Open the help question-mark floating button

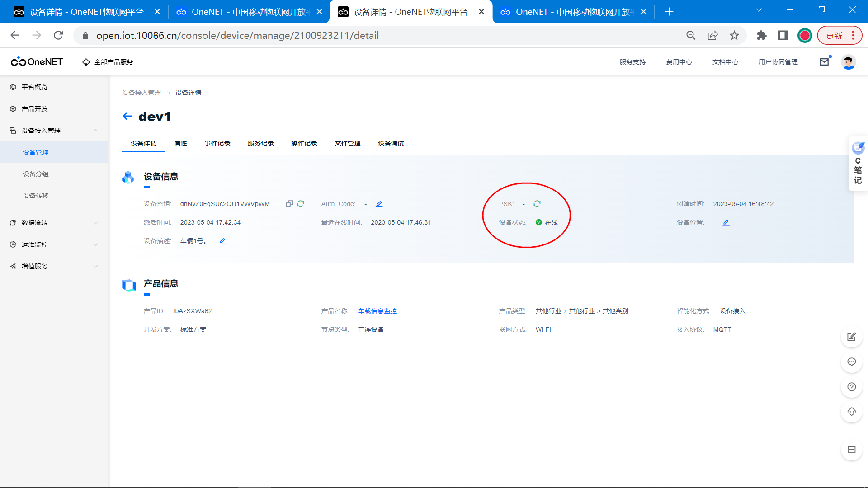tap(852, 387)
